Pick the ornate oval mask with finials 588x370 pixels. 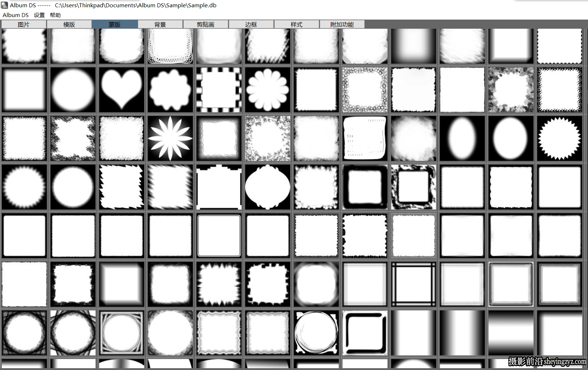click(267, 187)
